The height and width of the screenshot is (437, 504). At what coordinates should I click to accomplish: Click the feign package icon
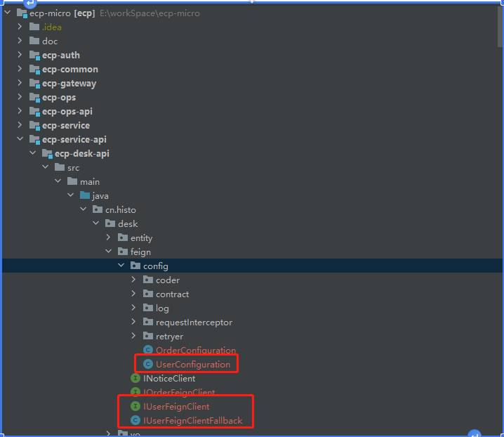point(123,252)
